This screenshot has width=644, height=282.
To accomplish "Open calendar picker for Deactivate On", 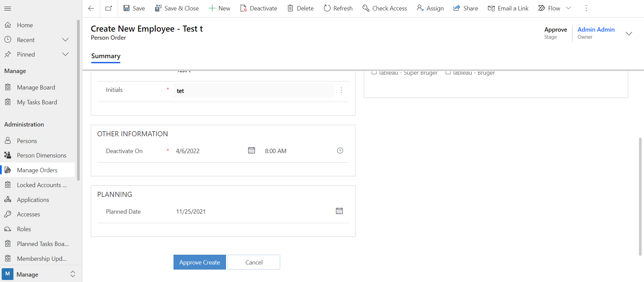I will click(x=252, y=150).
